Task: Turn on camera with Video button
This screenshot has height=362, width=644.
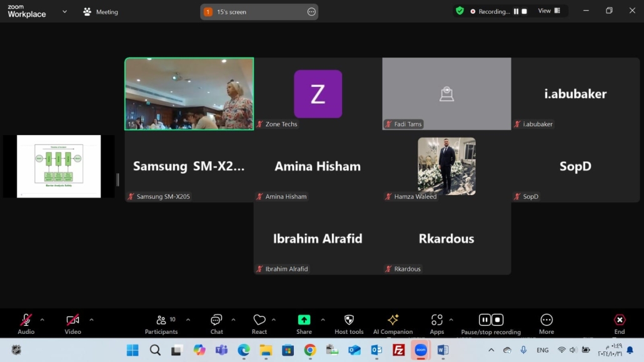Action: pyautogui.click(x=73, y=320)
